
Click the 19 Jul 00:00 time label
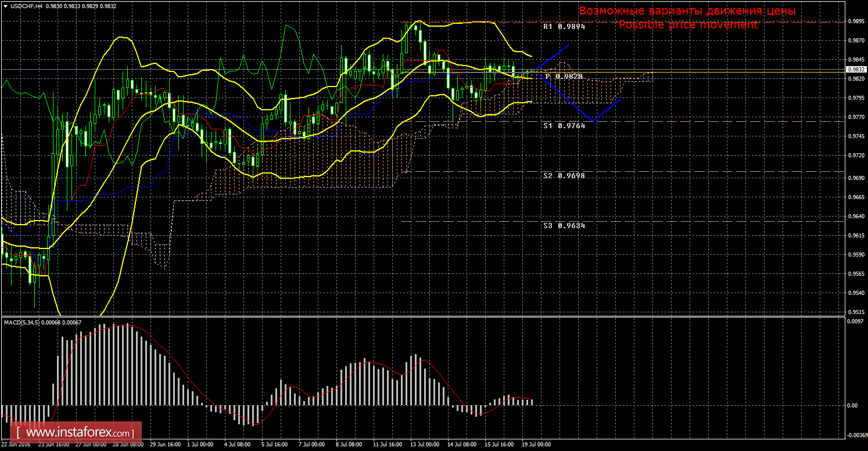click(x=536, y=445)
